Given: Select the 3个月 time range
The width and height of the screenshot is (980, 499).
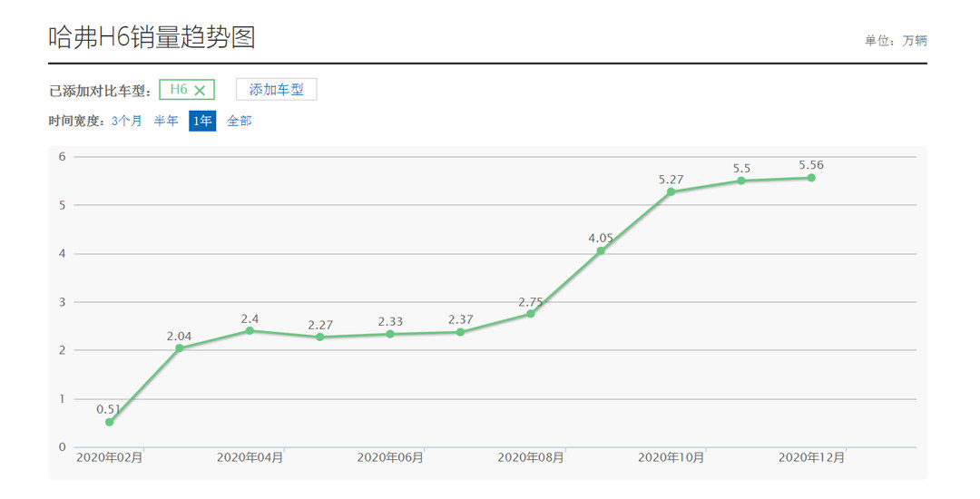Looking at the screenshot, I should pos(127,121).
